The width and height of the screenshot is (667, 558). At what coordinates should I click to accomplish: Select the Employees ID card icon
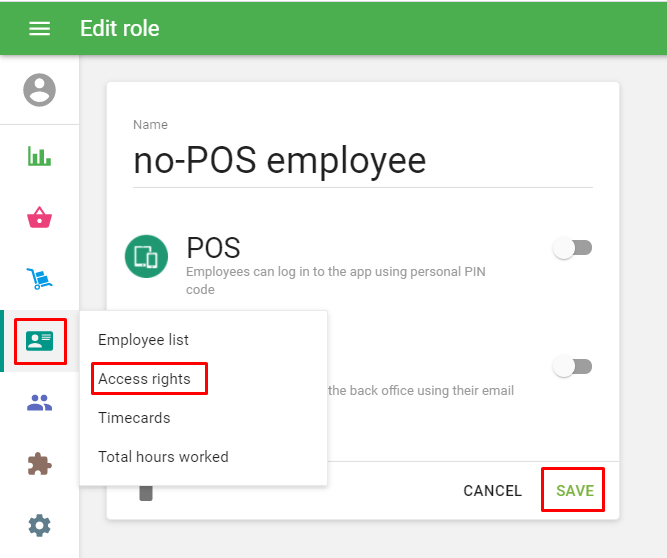click(x=40, y=342)
